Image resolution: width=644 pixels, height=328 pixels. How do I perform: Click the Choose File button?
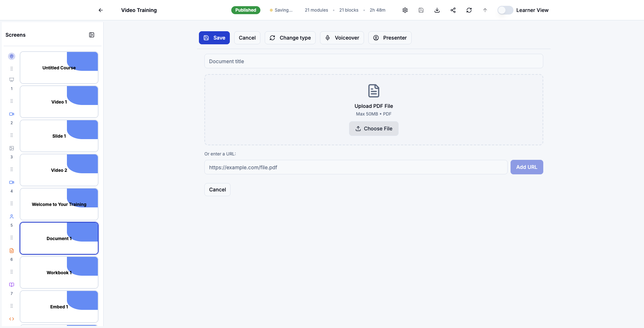[374, 129]
